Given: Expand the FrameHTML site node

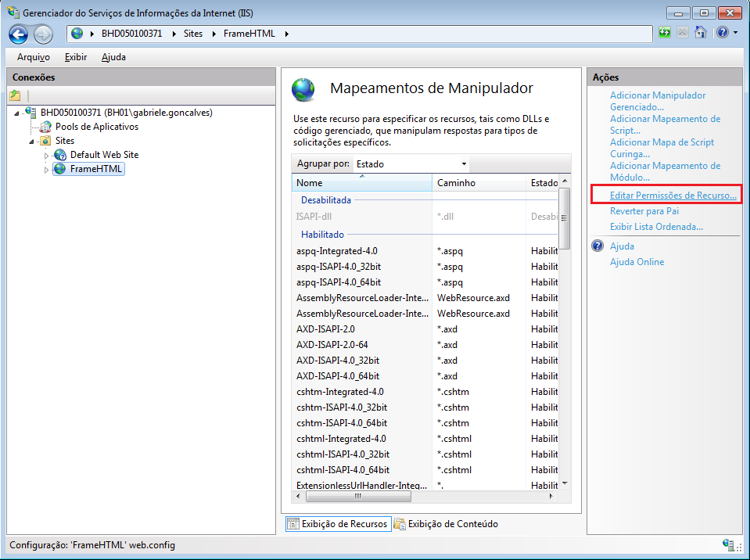Looking at the screenshot, I should pyautogui.click(x=46, y=169).
